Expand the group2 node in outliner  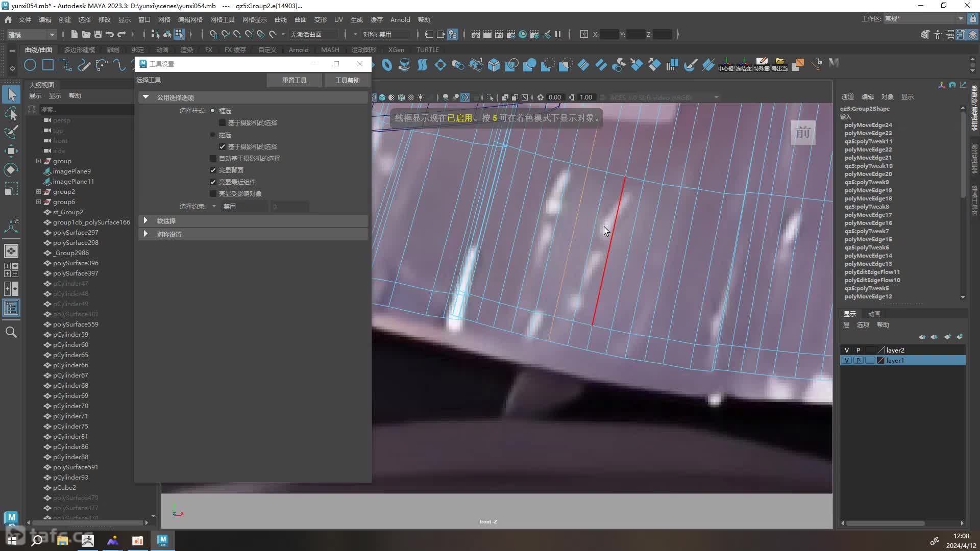(x=38, y=191)
